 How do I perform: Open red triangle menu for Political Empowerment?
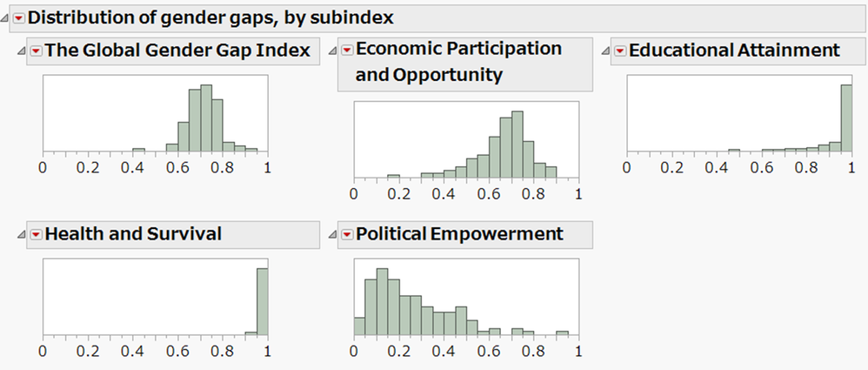click(347, 234)
